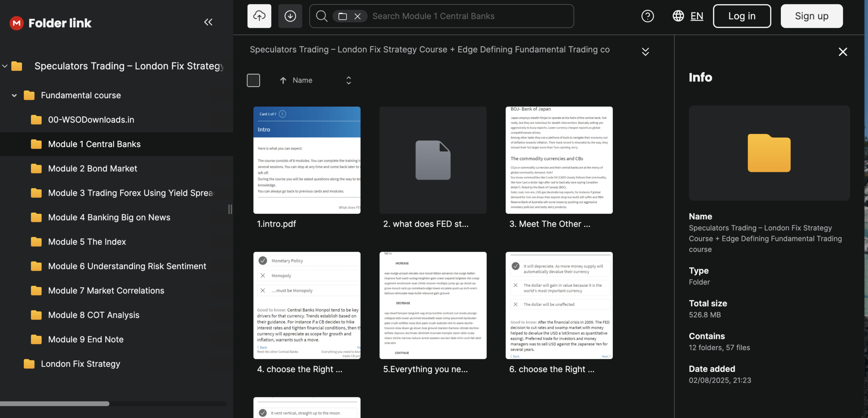
Task: Open the sort field up-down selector
Action: 349,80
